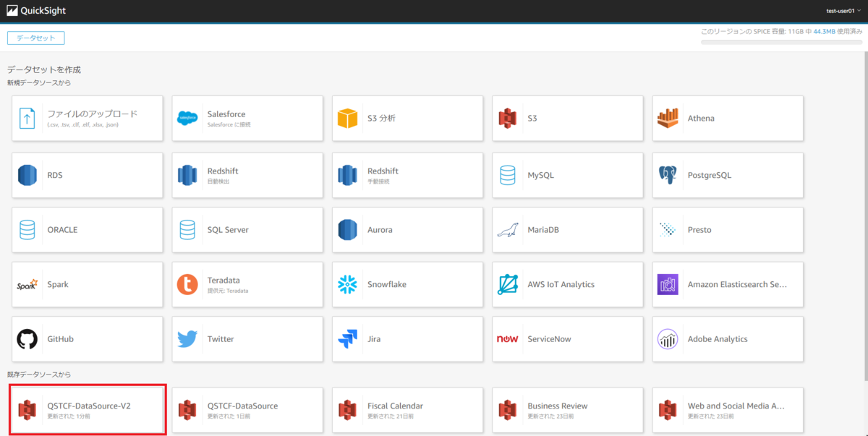Click the SPICE capacity usage bar
Screen dimensions: 868x436
click(x=781, y=42)
